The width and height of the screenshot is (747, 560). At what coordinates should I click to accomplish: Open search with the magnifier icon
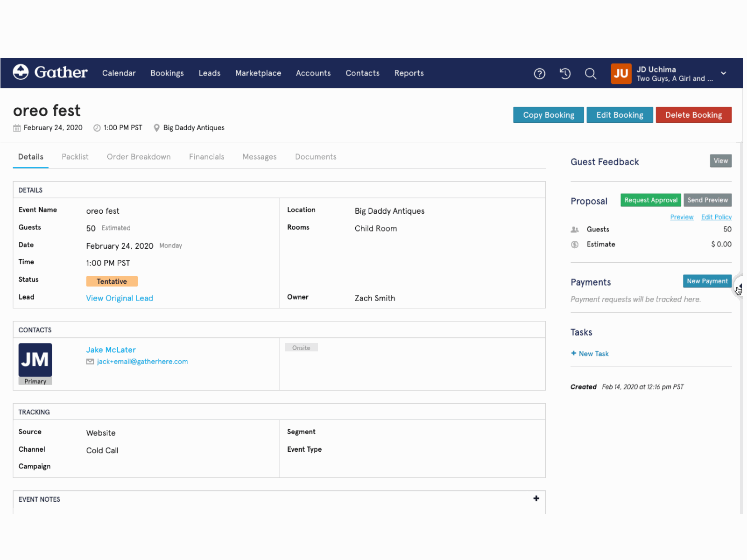pyautogui.click(x=591, y=74)
